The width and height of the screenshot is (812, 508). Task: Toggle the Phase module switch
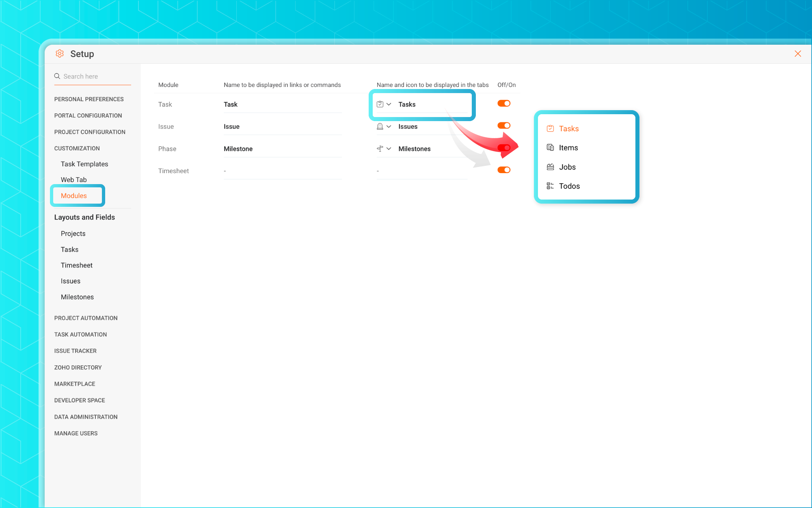tap(504, 148)
